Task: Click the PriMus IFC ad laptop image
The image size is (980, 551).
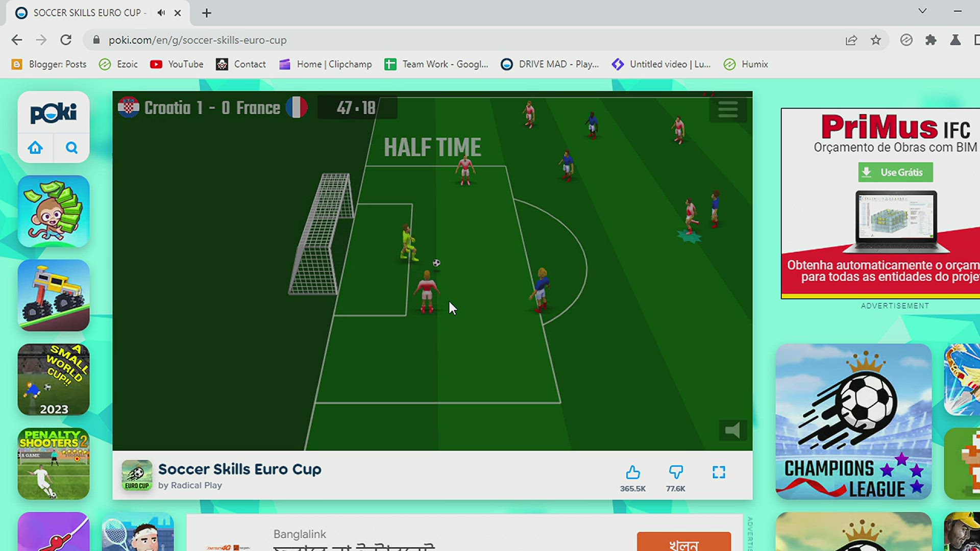Action: pyautogui.click(x=896, y=221)
